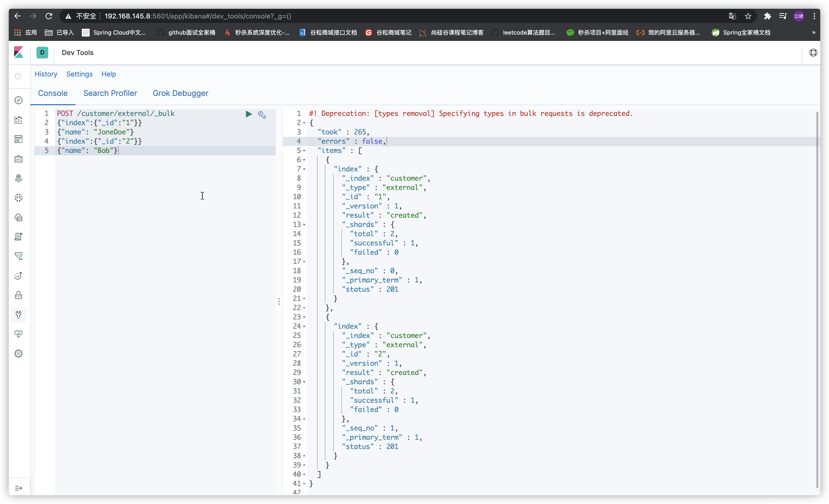Image resolution: width=829 pixels, height=504 pixels.
Task: Switch to the Search Profiler tab
Action: [x=110, y=93]
